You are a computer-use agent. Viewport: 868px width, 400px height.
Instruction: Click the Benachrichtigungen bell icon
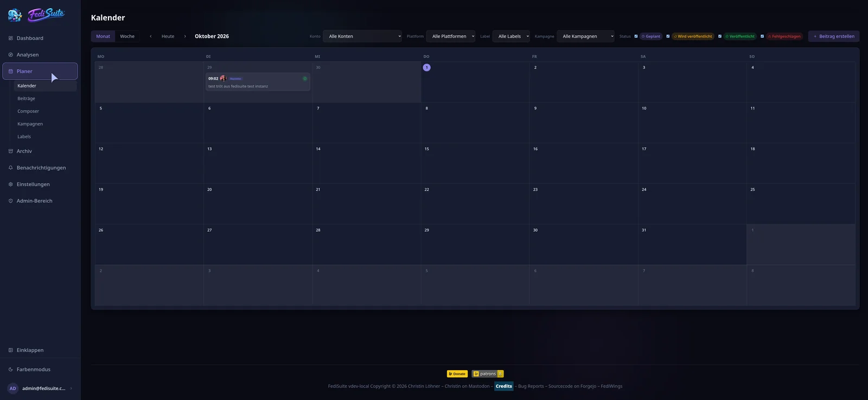pos(10,168)
